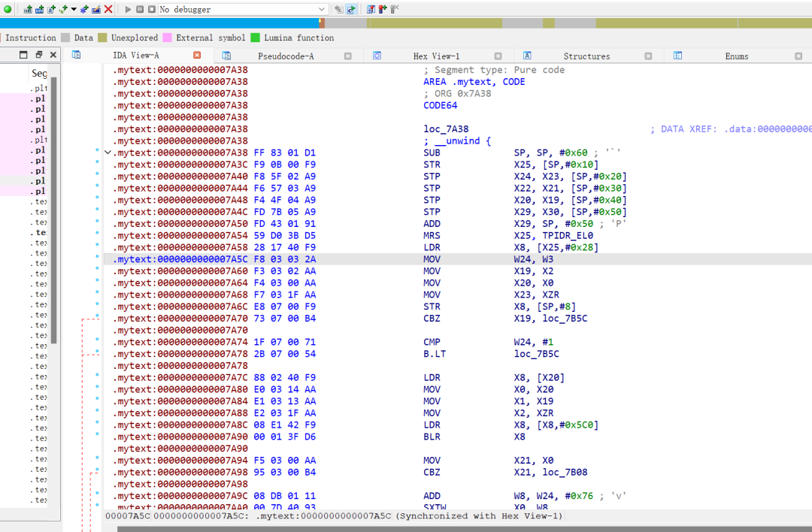Open the small black dropdown arrow in toolbar
The width and height of the screenshot is (812, 532).
click(x=74, y=9)
